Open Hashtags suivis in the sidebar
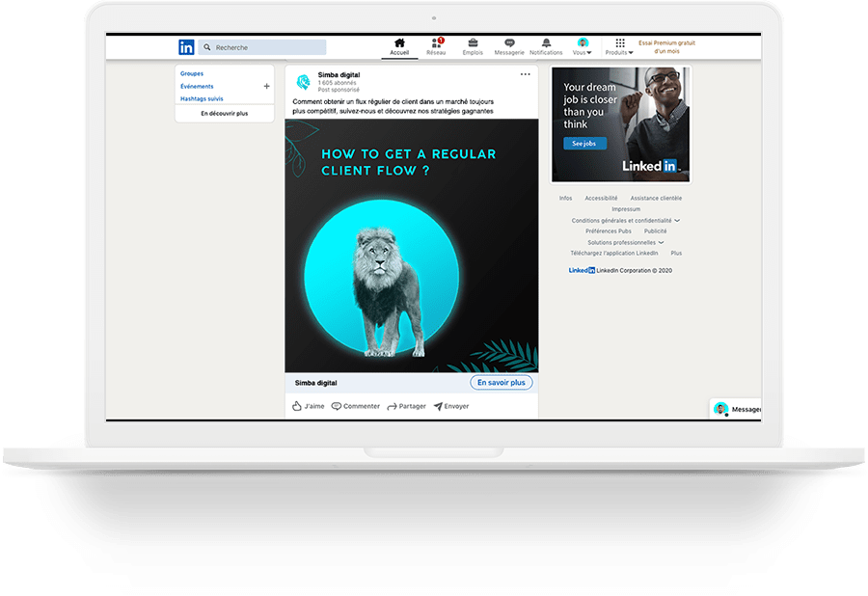Image resolution: width=868 pixels, height=596 pixels. click(202, 99)
